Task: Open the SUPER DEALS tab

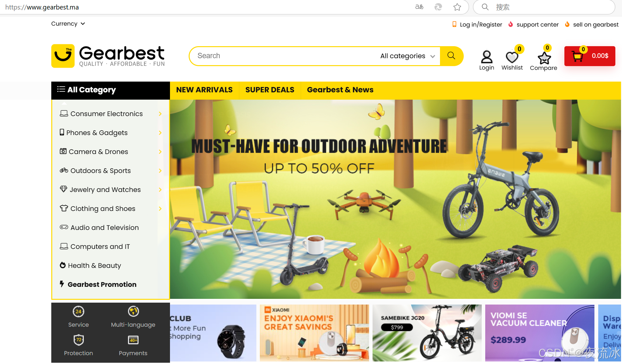Action: pyautogui.click(x=270, y=90)
